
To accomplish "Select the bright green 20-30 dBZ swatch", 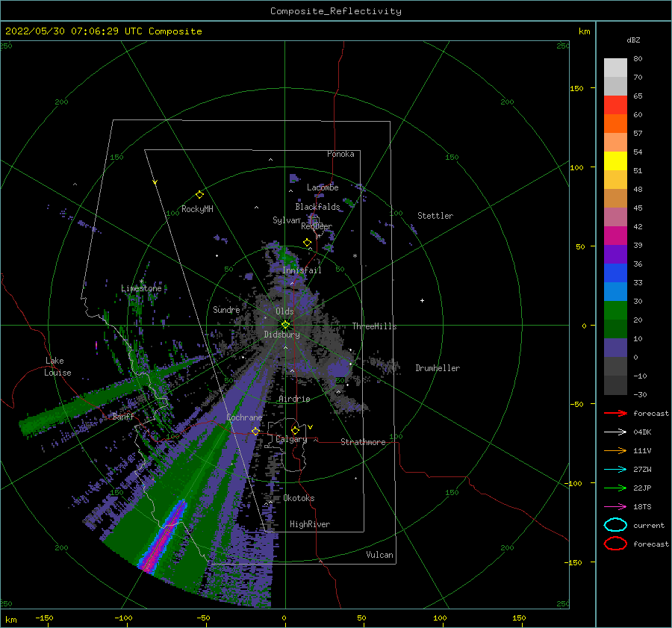I will point(615,311).
